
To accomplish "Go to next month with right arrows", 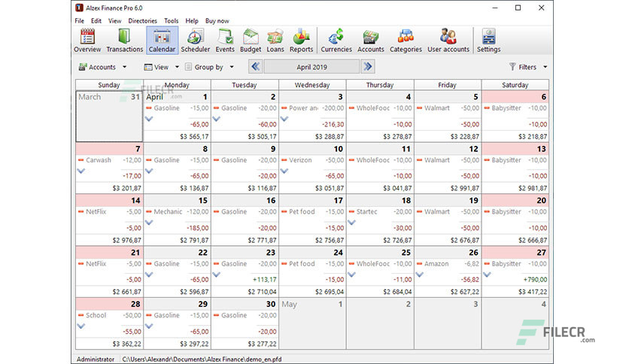I will click(x=368, y=66).
